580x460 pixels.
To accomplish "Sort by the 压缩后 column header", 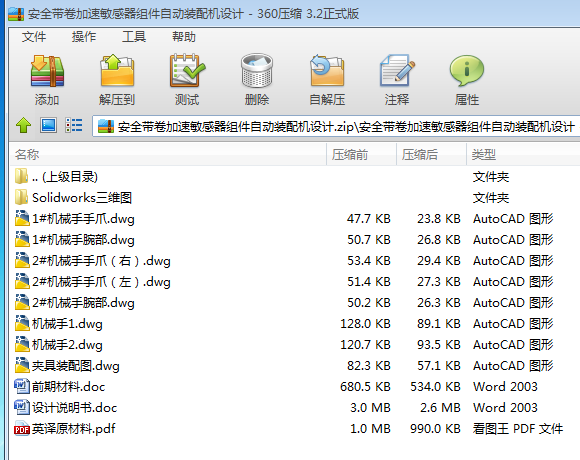I will pyautogui.click(x=431, y=154).
